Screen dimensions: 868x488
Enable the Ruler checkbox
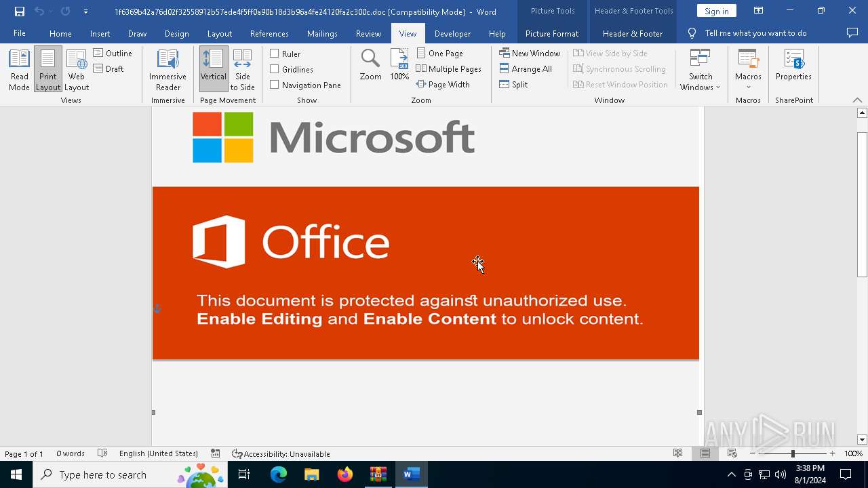[x=275, y=54]
